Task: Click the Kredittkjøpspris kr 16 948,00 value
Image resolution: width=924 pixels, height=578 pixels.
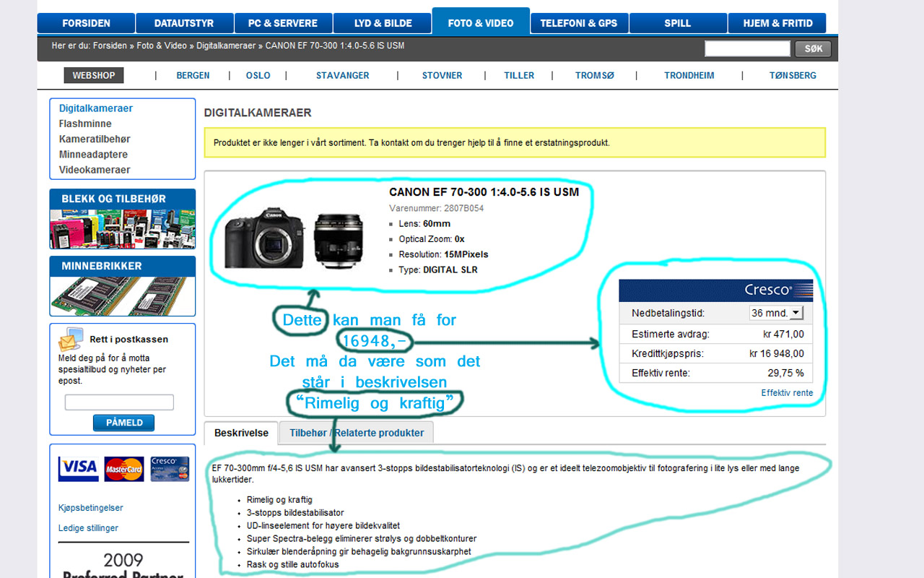Action: 776,354
